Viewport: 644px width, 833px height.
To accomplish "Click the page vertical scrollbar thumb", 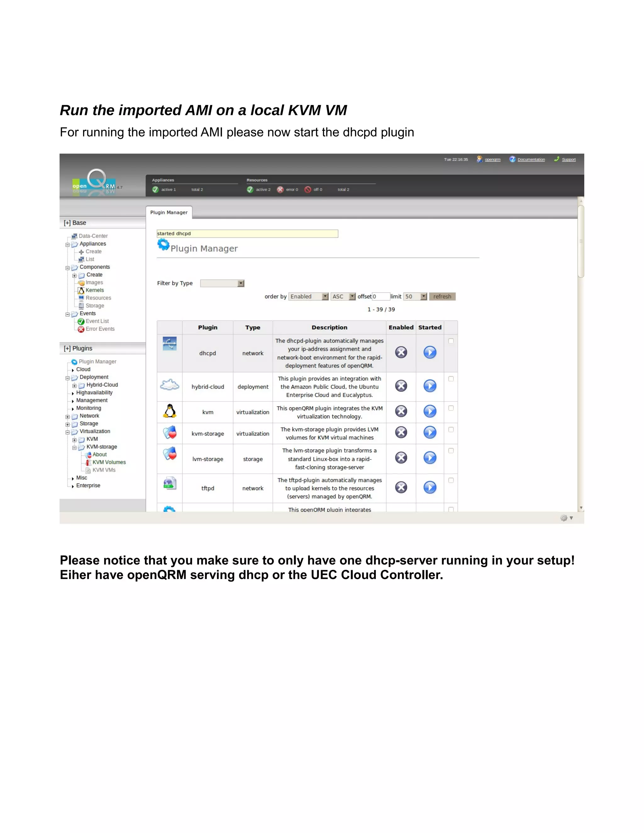I will (x=581, y=241).
